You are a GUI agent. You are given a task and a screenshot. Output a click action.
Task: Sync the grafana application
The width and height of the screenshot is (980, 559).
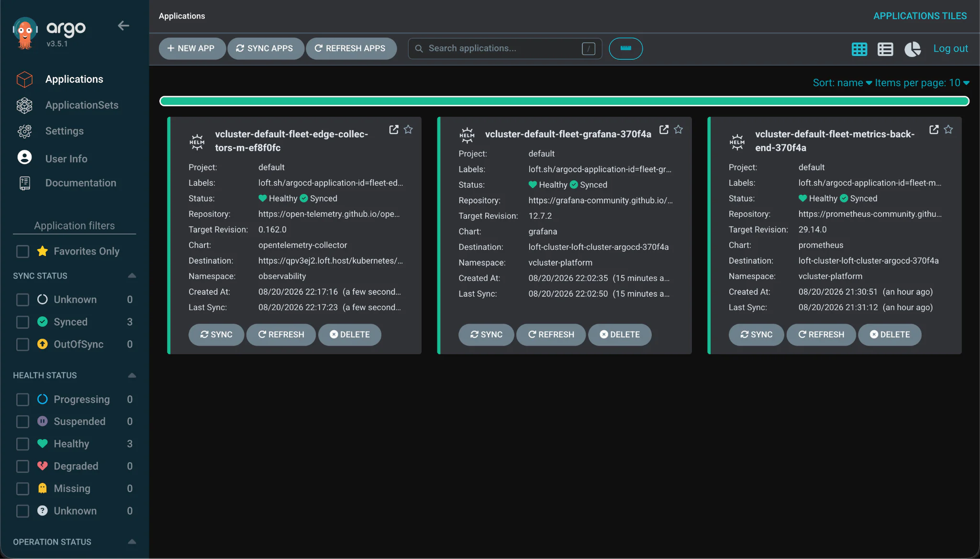pyautogui.click(x=486, y=335)
